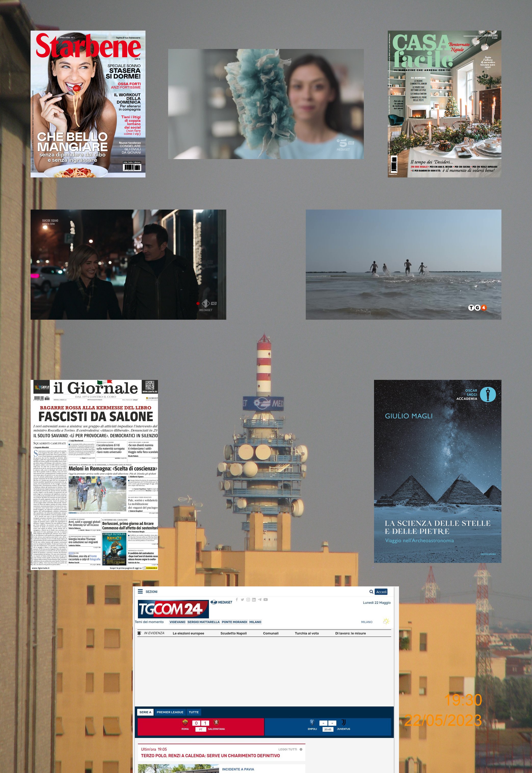This screenshot has width=532, height=773.
Task: Open the Instagram social icon
Action: click(248, 600)
